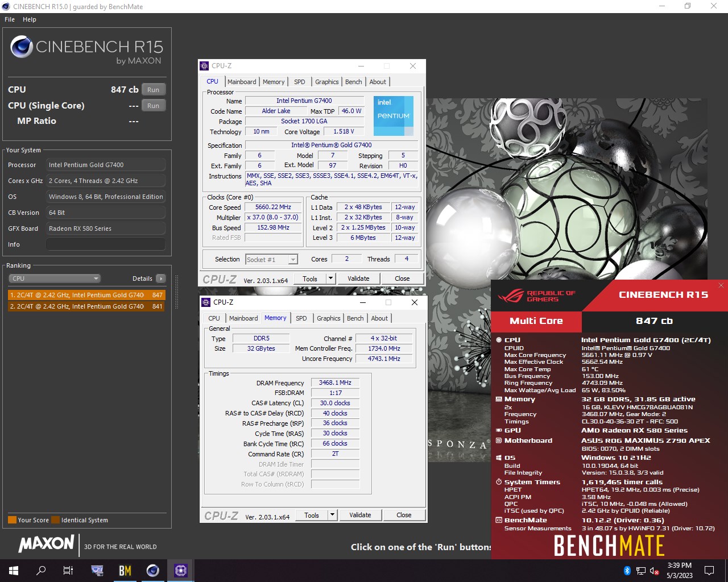Open About tab in lower CPU-Z window
This screenshot has width=728, height=582.
(x=379, y=318)
